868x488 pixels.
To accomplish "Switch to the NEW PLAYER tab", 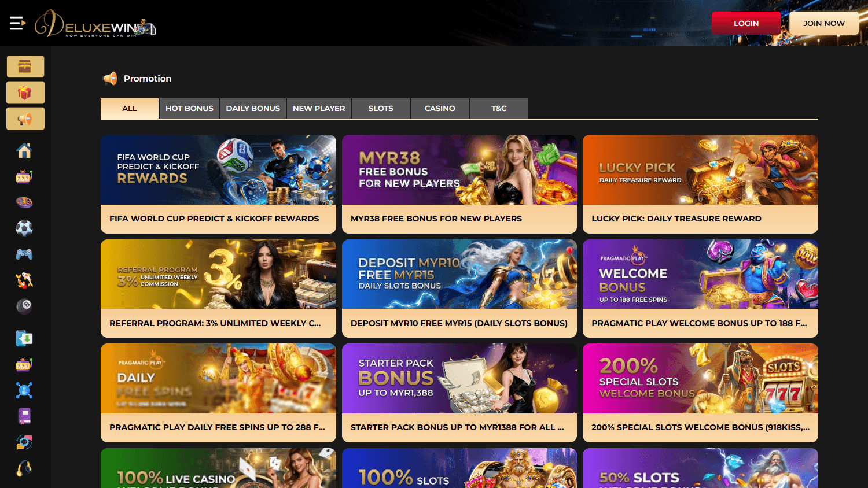I will 319,109.
